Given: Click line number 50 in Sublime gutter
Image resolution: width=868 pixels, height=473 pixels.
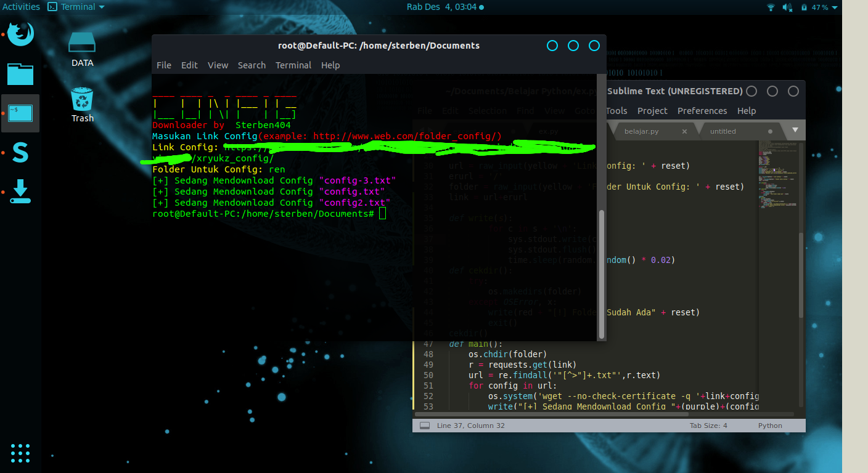Looking at the screenshot, I should click(x=428, y=375).
